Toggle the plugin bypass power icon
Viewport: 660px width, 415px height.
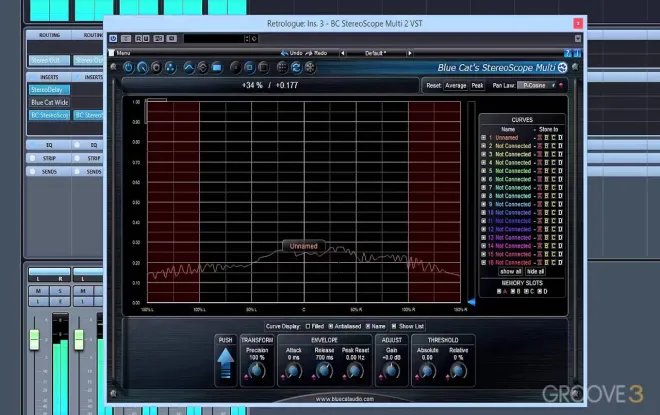click(128, 67)
